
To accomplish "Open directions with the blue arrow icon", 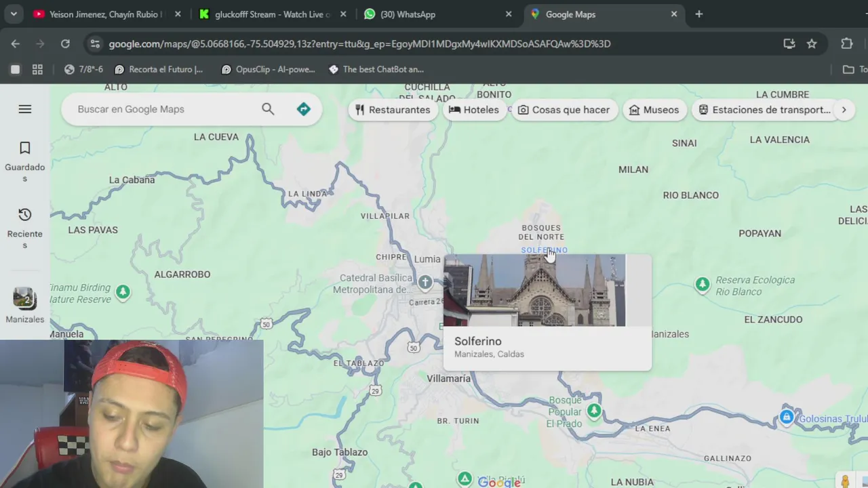I will 304,109.
